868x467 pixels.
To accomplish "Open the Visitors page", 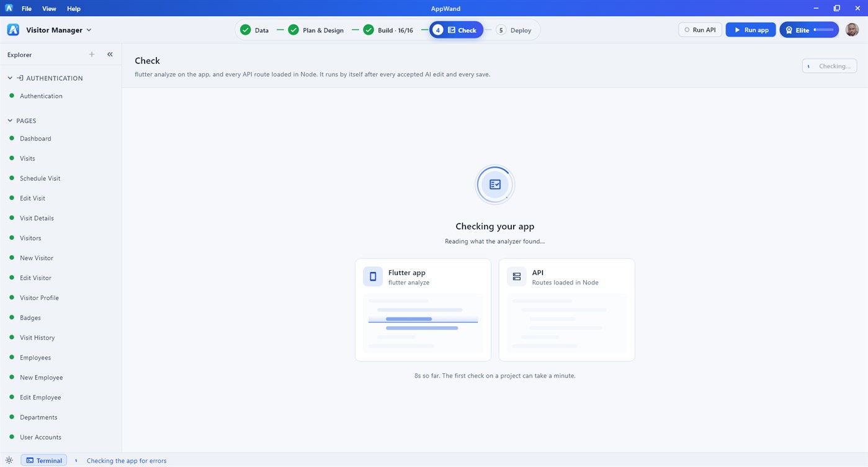I will [30, 238].
